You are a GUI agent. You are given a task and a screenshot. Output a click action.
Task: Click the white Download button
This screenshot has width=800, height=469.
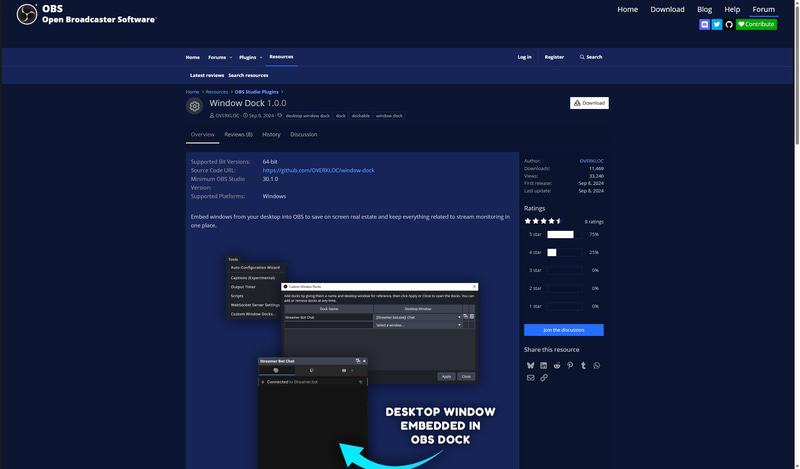tap(589, 103)
